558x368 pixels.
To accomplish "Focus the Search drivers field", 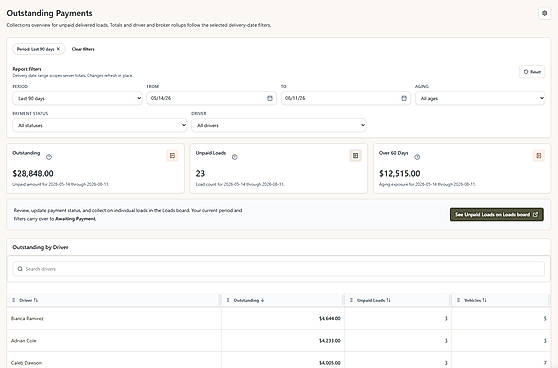I will (x=279, y=269).
